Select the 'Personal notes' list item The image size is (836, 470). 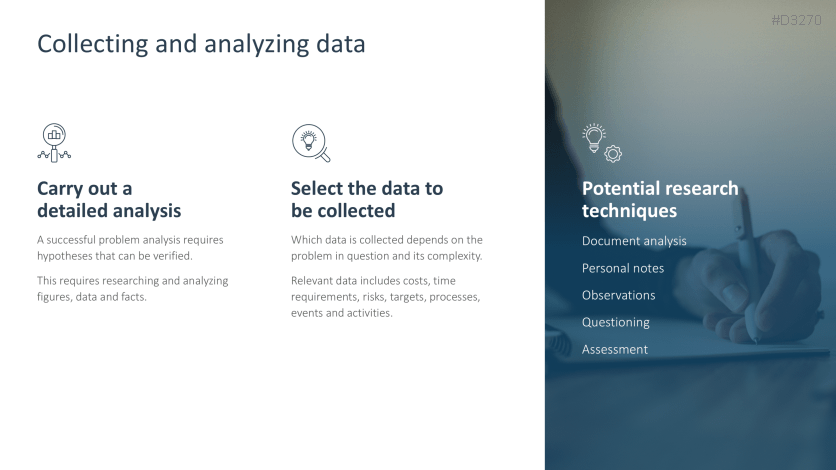(623, 268)
